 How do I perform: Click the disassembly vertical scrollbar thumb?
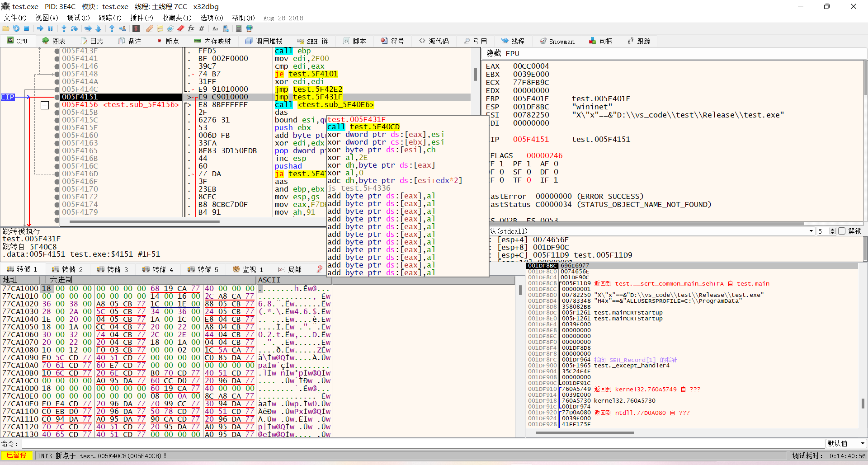point(475,74)
